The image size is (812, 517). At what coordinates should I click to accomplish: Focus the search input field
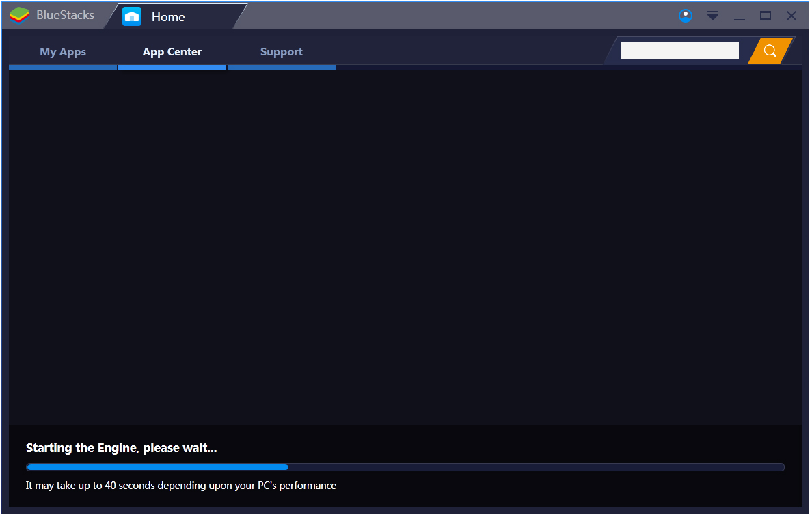tap(679, 50)
